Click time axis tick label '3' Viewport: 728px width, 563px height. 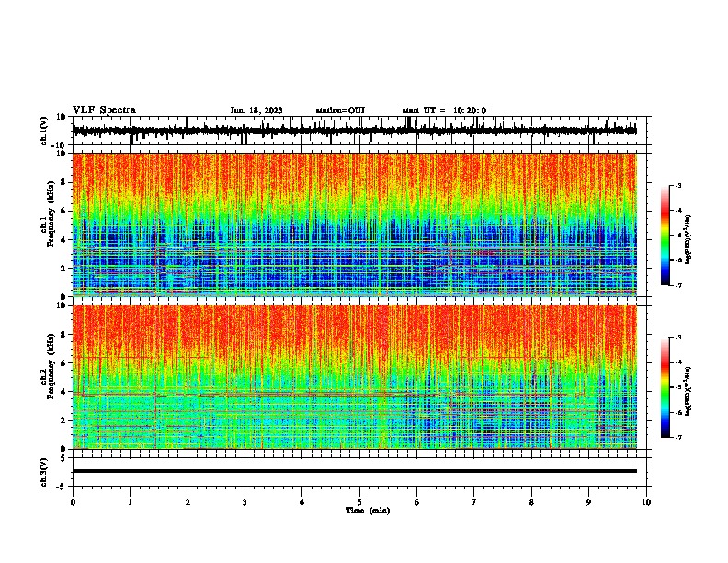[245, 502]
